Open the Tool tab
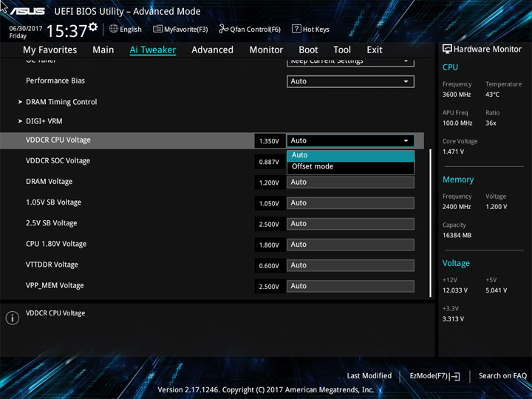Screen dimensions: 532x399 [342, 50]
